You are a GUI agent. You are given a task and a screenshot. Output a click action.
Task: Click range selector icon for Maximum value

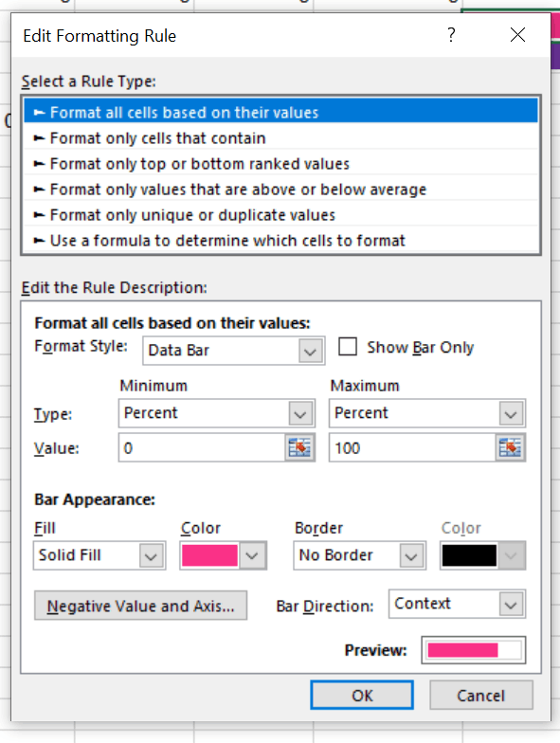[510, 447]
